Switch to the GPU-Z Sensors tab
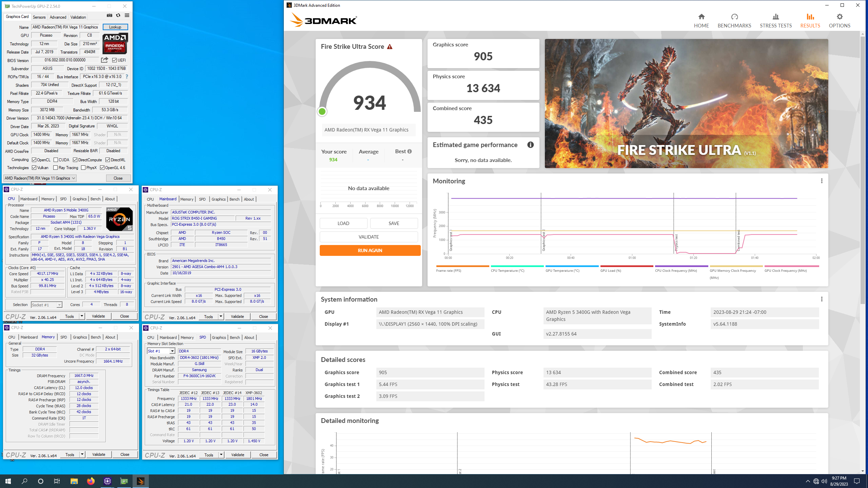Screen dimensions: 868x488 coord(39,17)
